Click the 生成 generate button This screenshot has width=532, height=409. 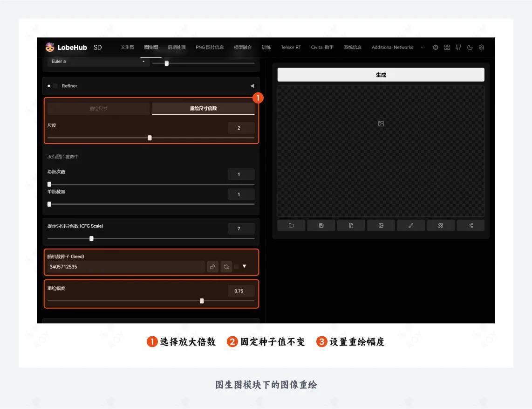[x=381, y=75]
